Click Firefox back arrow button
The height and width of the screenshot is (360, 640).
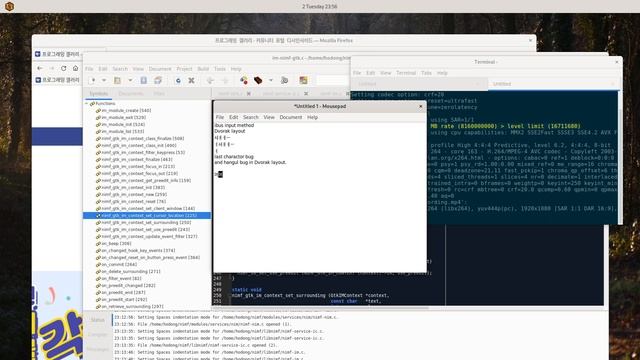[40, 68]
